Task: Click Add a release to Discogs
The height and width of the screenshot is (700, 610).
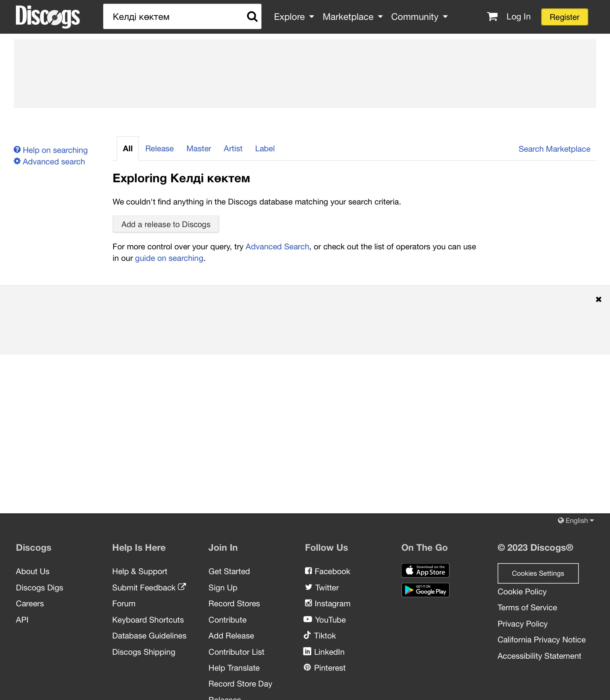Action: point(166,224)
